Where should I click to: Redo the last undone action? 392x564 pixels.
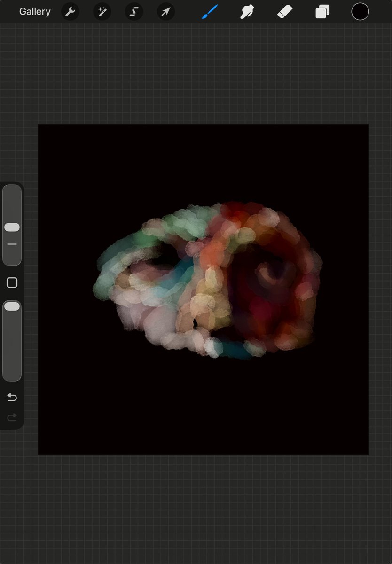(x=12, y=417)
